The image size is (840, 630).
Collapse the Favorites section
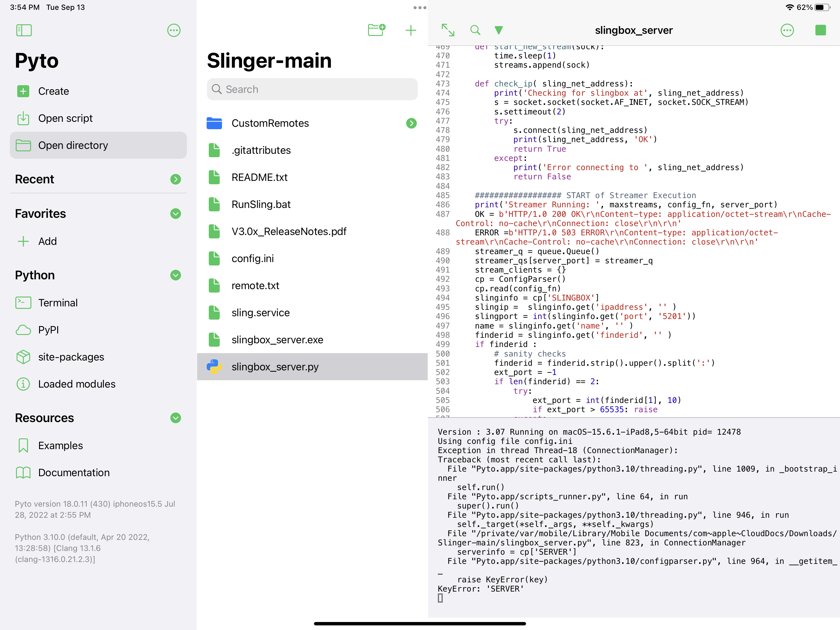176,214
